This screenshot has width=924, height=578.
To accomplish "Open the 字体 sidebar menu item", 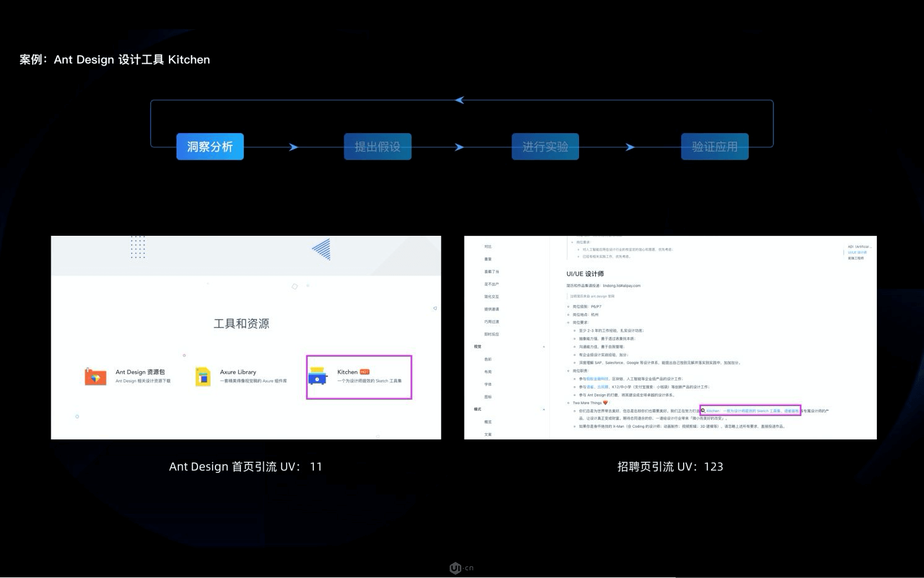I will (x=488, y=384).
